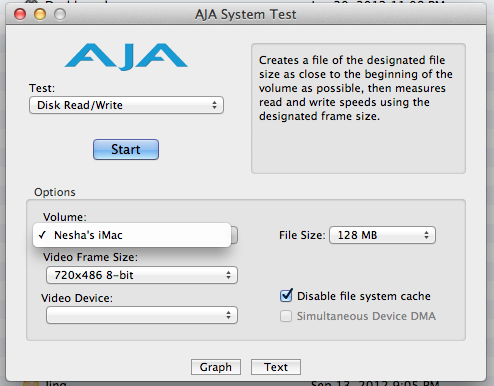Screen dimensions: 494x386
Task: Click the checkmark beside Nesha's iMac
Action: pyautogui.click(x=42, y=235)
